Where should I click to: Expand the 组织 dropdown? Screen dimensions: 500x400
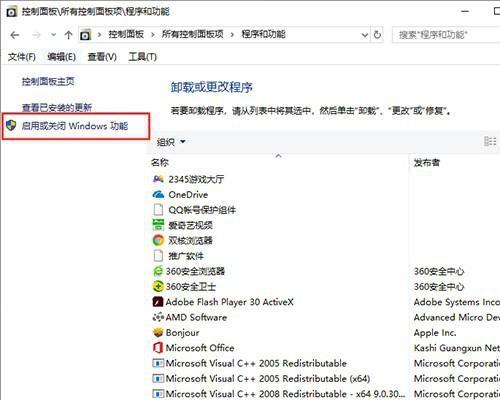[171, 142]
